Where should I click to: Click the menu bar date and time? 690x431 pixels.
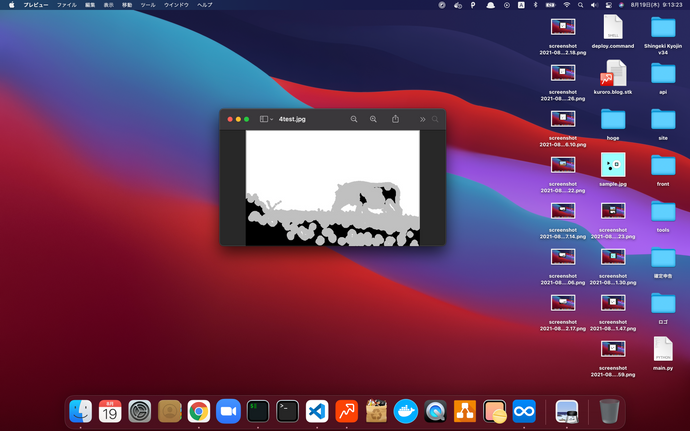coord(656,5)
